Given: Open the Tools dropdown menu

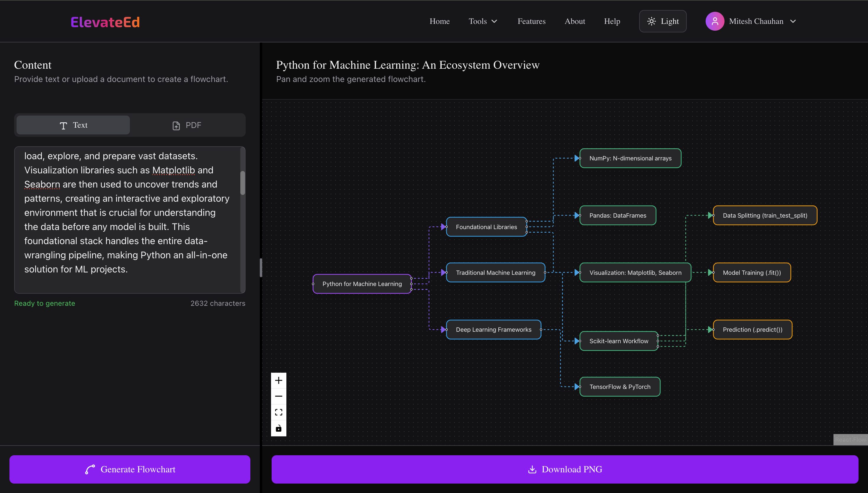Looking at the screenshot, I should 483,21.
